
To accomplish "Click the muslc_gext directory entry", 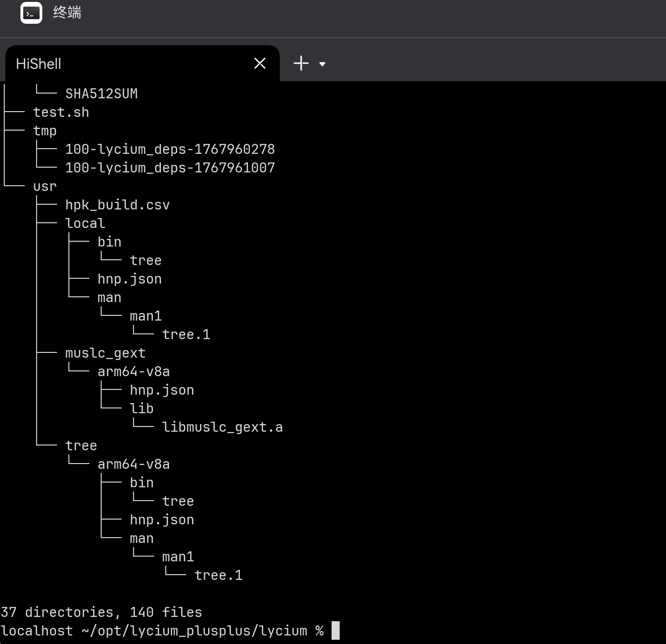I will click(105, 353).
